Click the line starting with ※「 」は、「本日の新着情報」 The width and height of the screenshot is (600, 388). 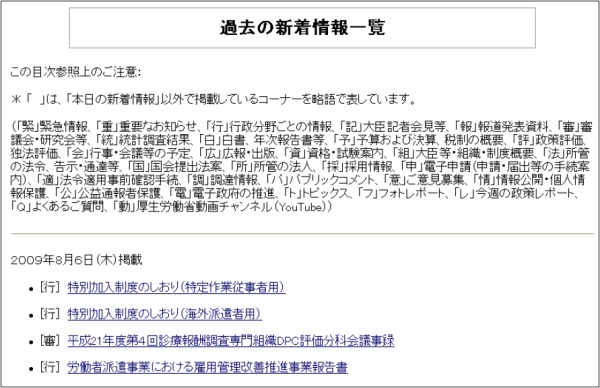214,99
